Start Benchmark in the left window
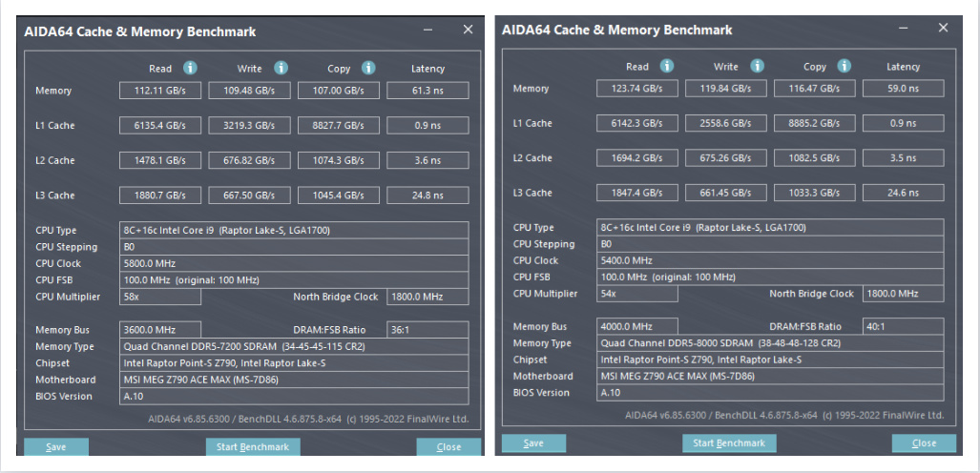The image size is (980, 473). click(x=253, y=446)
